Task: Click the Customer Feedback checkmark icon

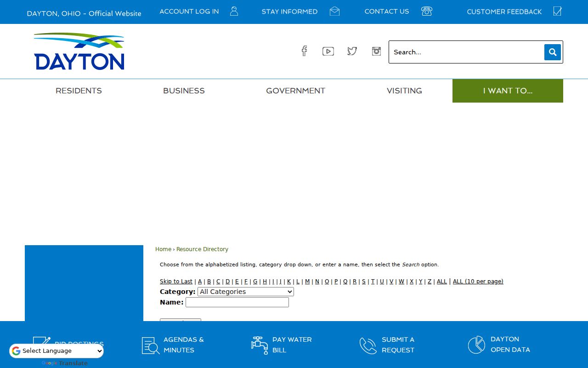Action: [557, 11]
